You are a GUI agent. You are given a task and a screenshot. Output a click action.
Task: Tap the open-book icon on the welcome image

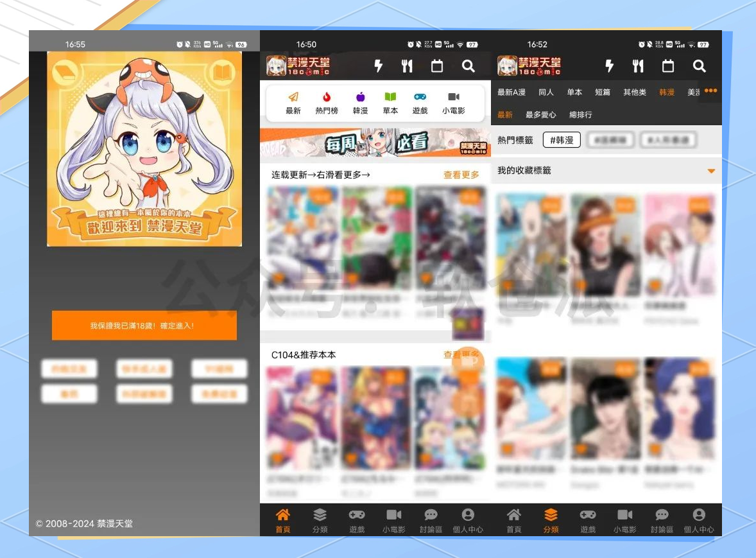(222, 73)
